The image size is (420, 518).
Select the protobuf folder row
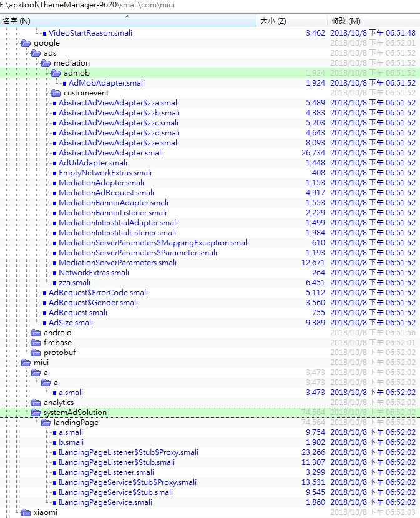click(210, 353)
